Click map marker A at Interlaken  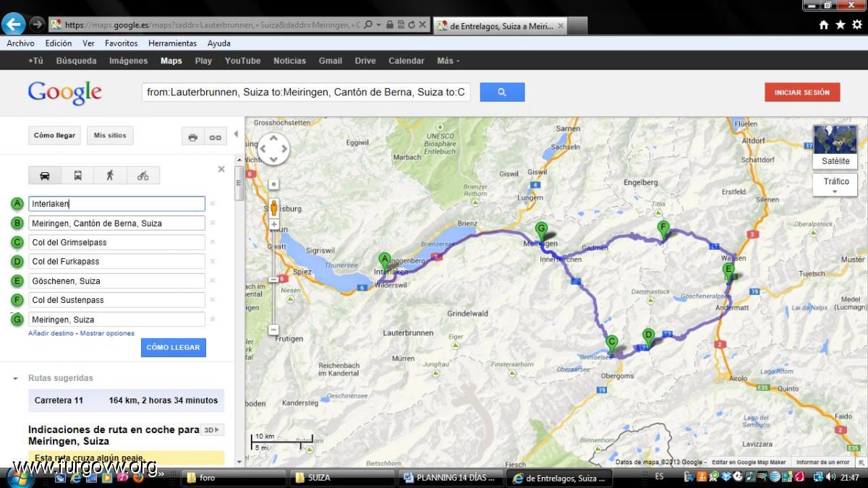click(385, 262)
